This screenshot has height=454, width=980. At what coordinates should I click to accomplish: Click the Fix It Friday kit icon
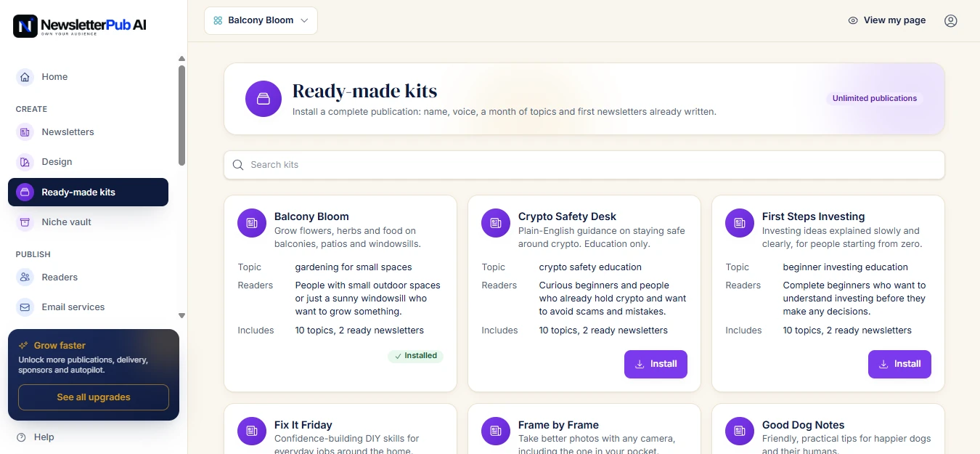(252, 431)
